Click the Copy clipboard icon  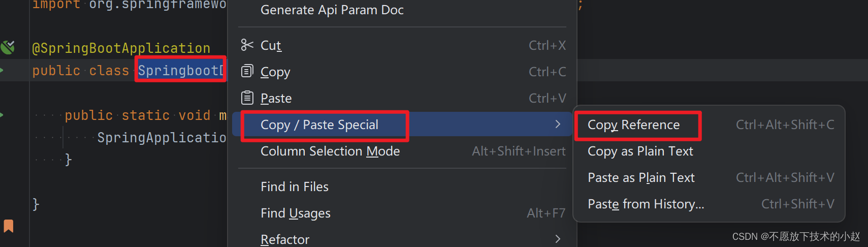click(247, 71)
